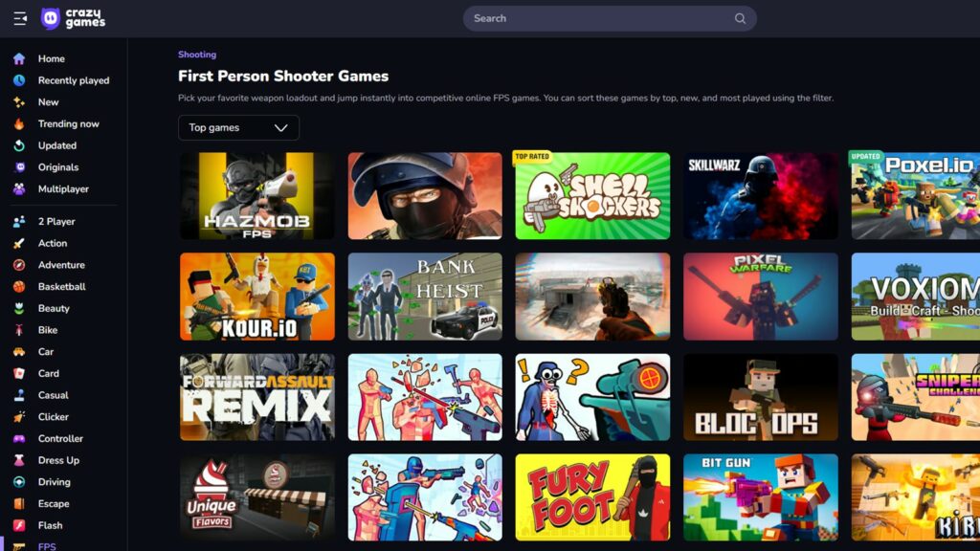Open the Escape sidebar link

(x=54, y=503)
